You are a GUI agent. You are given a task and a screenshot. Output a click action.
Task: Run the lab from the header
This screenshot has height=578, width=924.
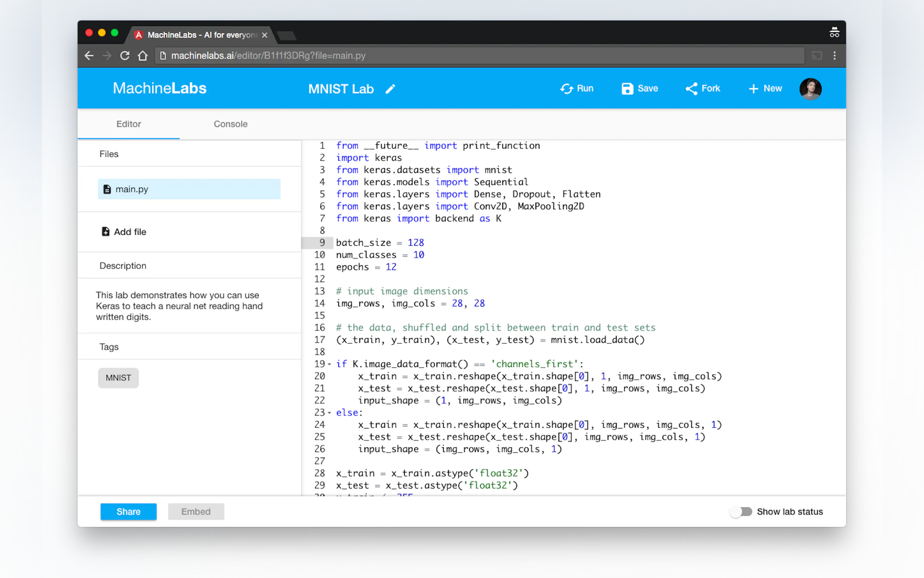point(576,89)
